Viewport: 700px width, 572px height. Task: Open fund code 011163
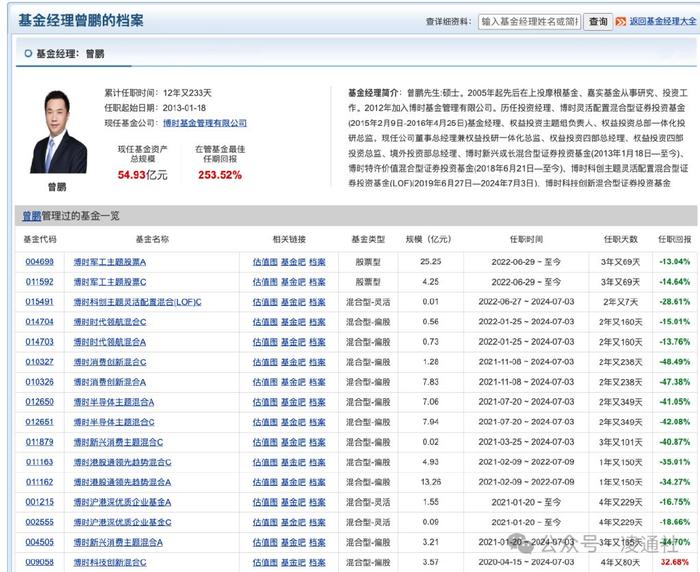coord(39,462)
